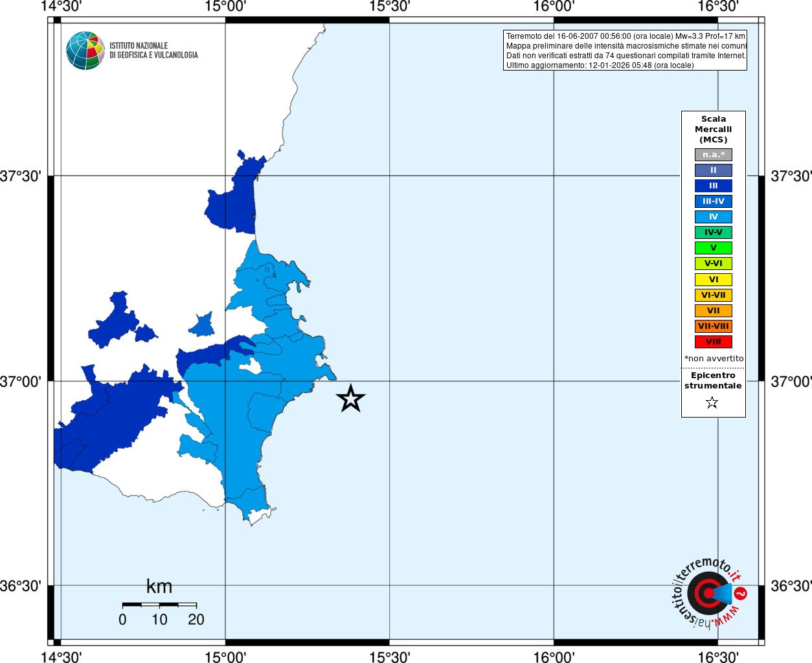Click the km scale bar
812x663 pixels.
click(x=159, y=605)
